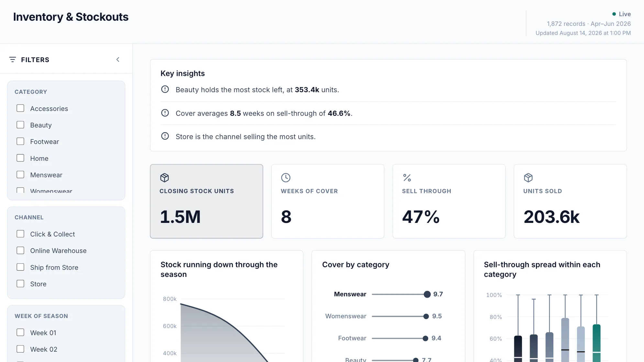
Task: Check the Online Warehouse channel filter
Action: 20,250
